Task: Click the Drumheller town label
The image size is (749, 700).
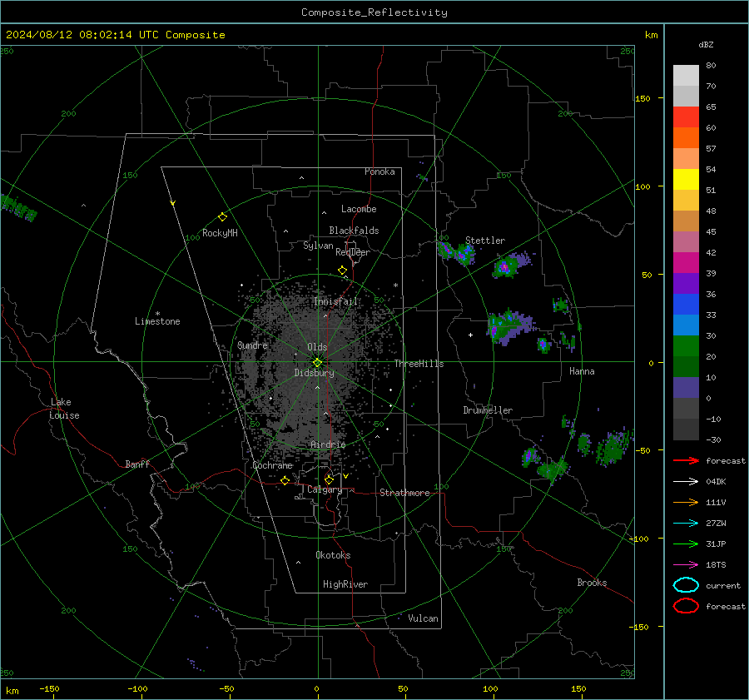Action: pos(488,410)
